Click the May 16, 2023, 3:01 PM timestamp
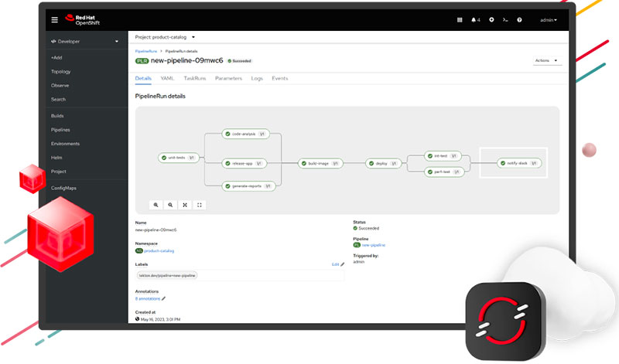 [x=160, y=319]
